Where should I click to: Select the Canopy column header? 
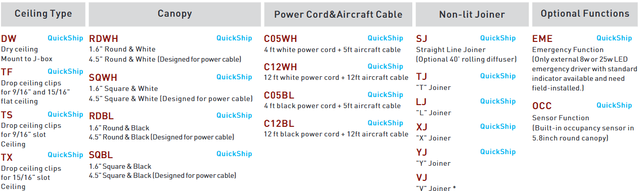[175, 14]
